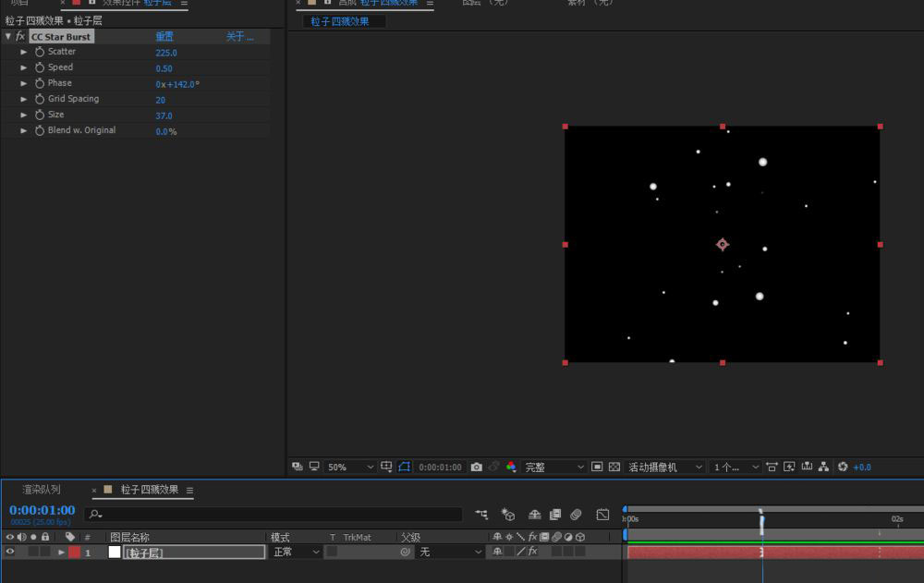924x583 pixels.
Task: Open the graph editor icon
Action: (x=602, y=515)
